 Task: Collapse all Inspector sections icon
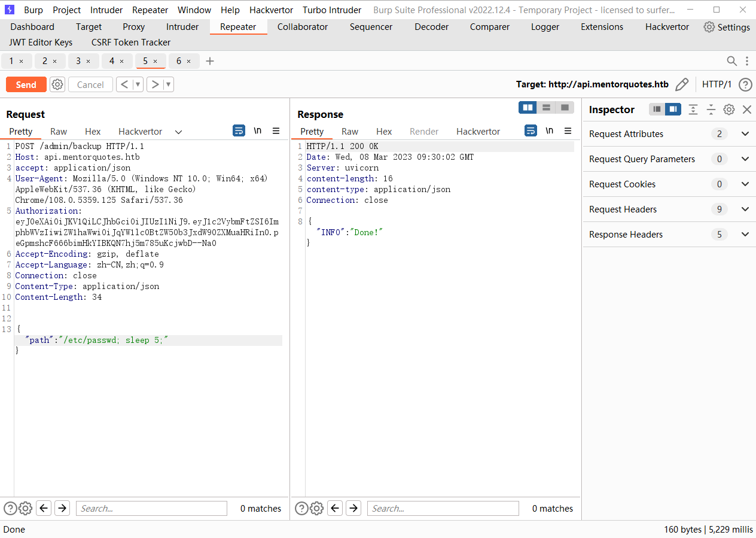pos(711,110)
